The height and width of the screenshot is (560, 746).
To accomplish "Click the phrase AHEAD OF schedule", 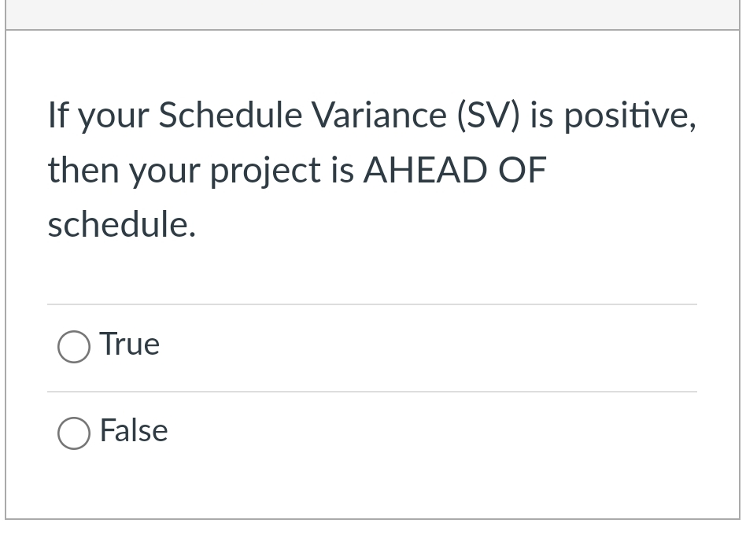I will click(454, 170).
